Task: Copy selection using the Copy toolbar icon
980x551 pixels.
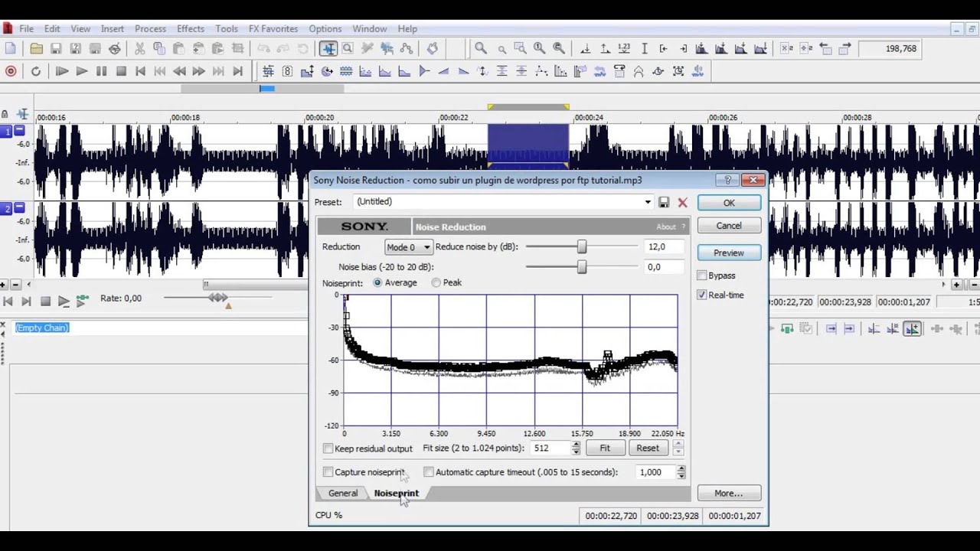Action: pos(159,48)
